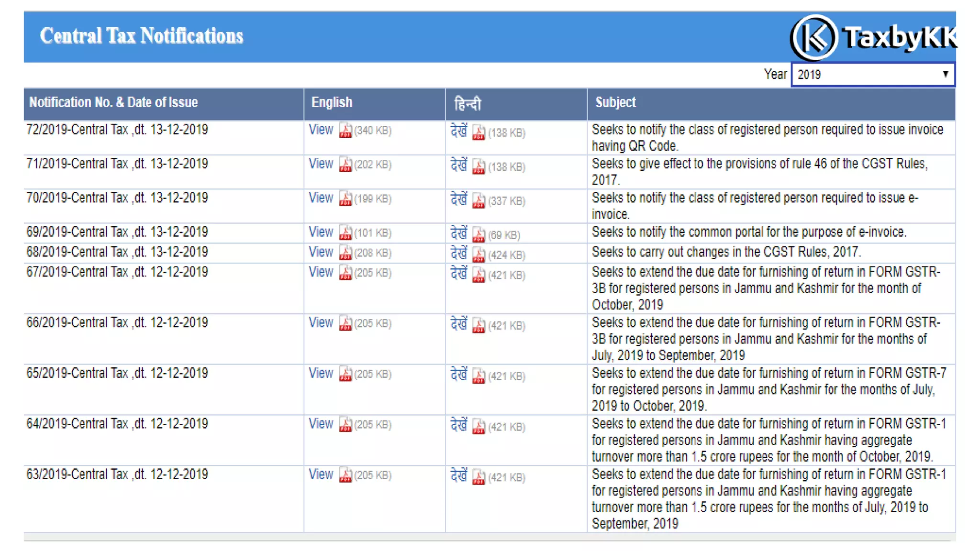The height and width of the screenshot is (551, 980).
Task: Click the English column header
Action: [x=331, y=102]
